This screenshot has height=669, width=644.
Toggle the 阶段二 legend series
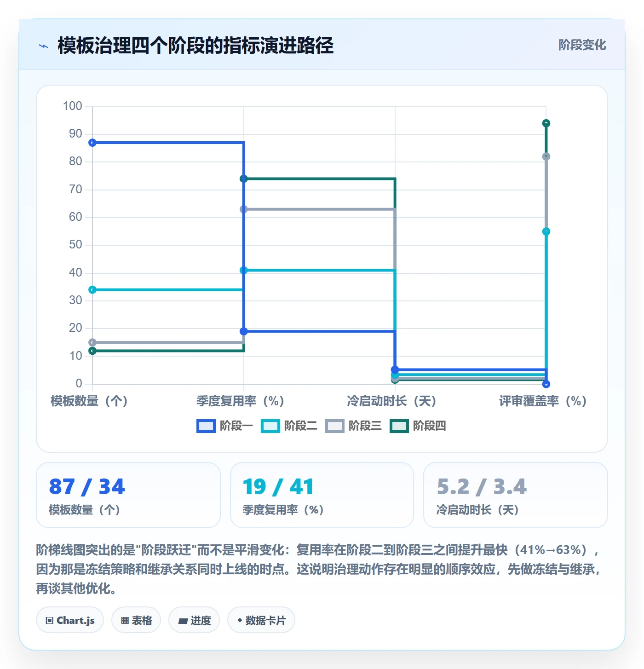coord(289,426)
